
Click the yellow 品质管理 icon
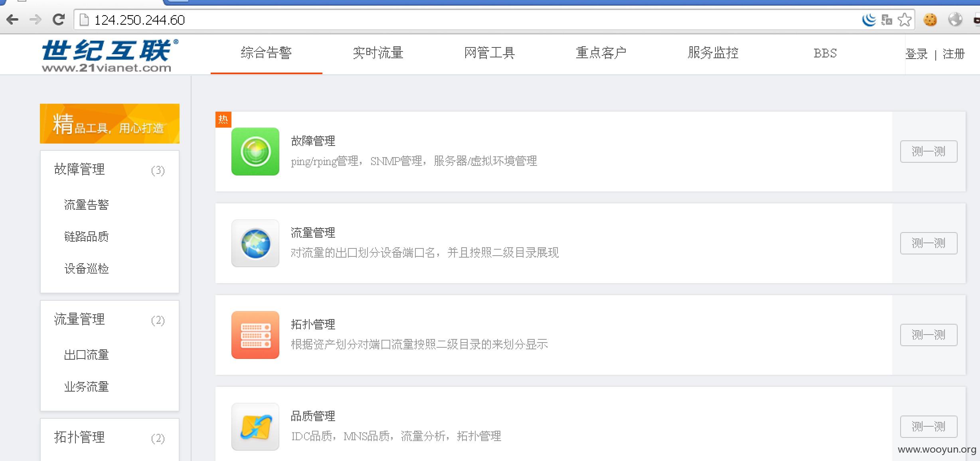tap(255, 427)
